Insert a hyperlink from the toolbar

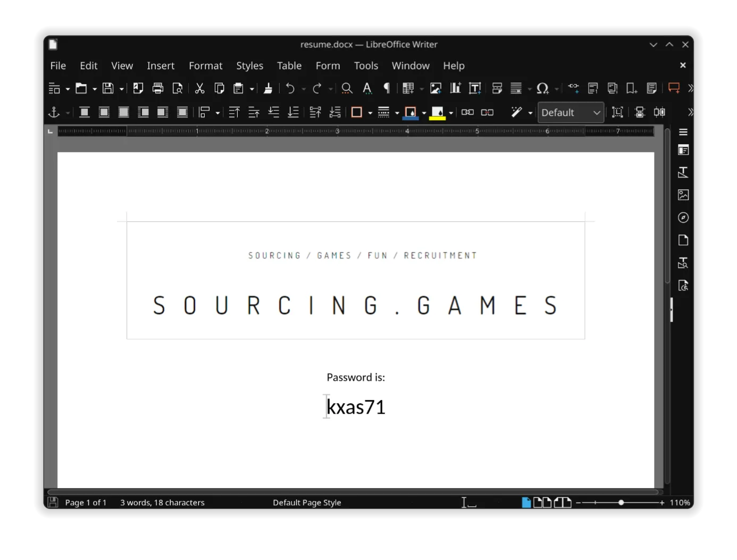pyautogui.click(x=573, y=88)
